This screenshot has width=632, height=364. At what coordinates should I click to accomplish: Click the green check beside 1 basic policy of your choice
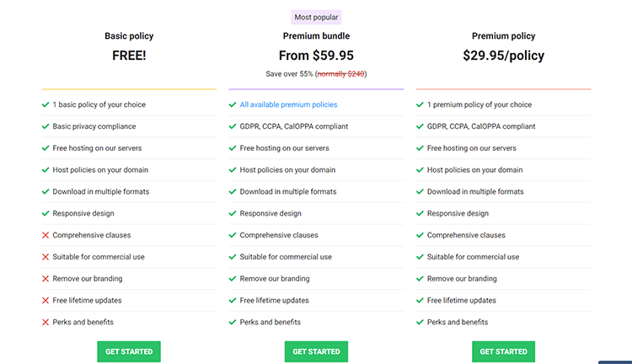point(46,104)
